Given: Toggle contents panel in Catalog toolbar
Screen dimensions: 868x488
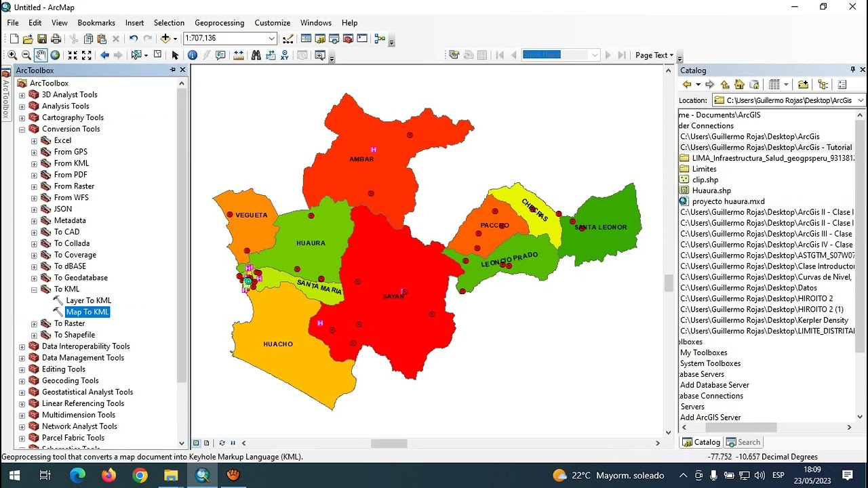Looking at the screenshot, I should coord(823,85).
